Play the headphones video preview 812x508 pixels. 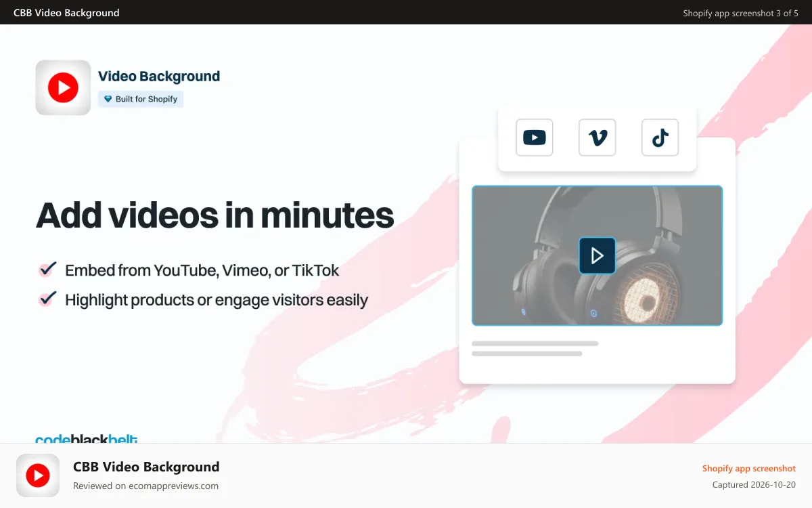tap(597, 255)
